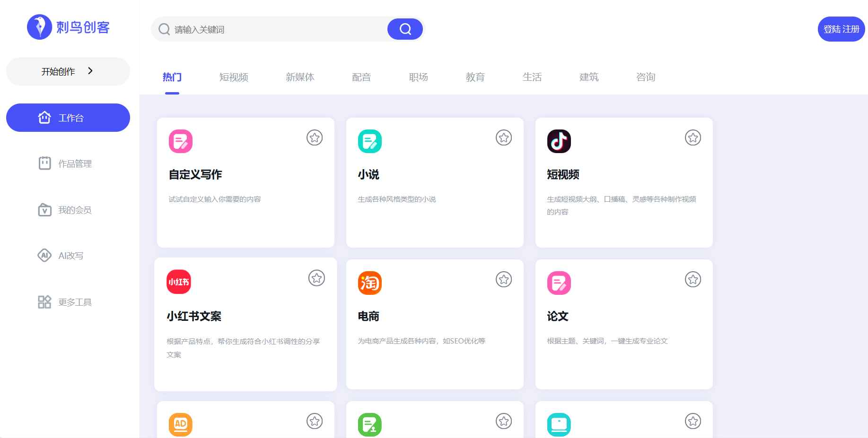The image size is (868, 438).
Task: Click the 电商 card title
Action: 368,316
